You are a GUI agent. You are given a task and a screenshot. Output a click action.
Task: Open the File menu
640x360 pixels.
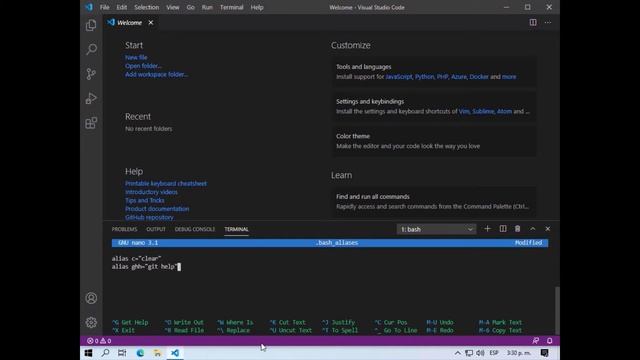(x=104, y=7)
